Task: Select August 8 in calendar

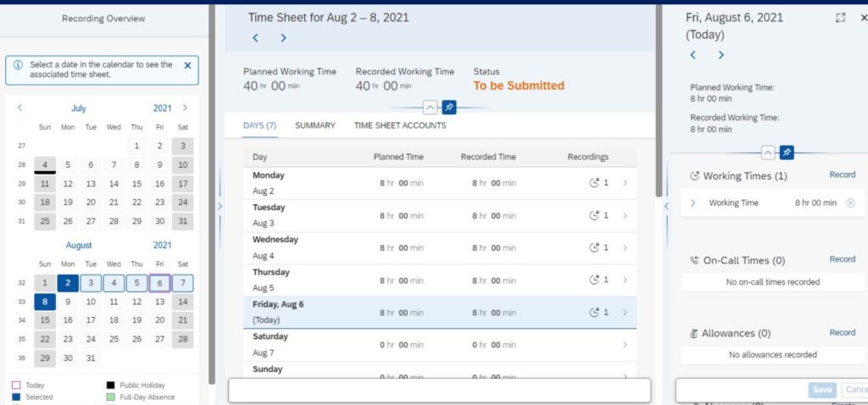Action: click(45, 302)
